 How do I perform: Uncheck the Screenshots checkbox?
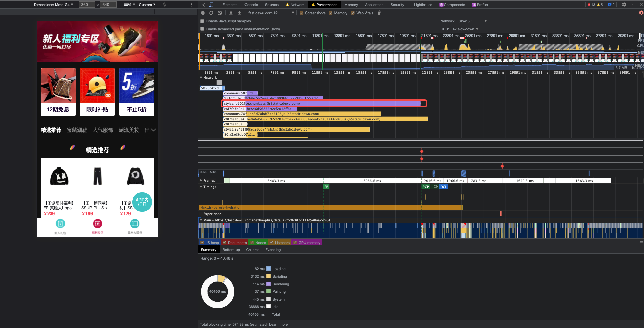click(x=301, y=13)
